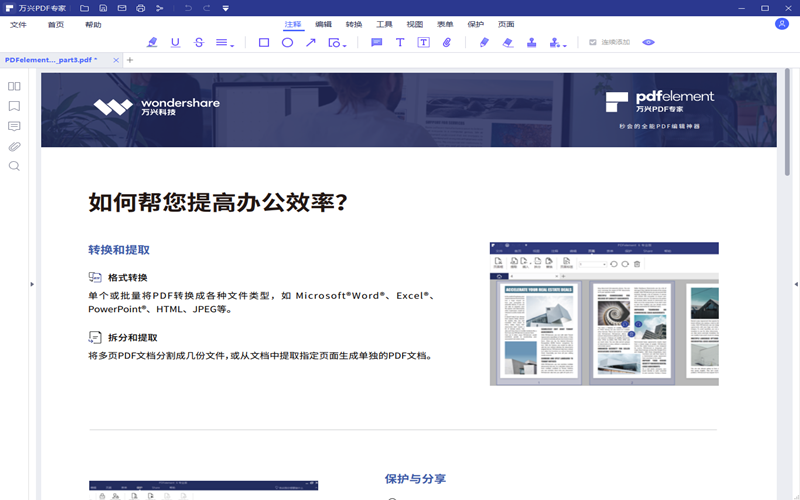Toggle annotation visibility eye icon
The height and width of the screenshot is (500, 800).
[x=648, y=43]
